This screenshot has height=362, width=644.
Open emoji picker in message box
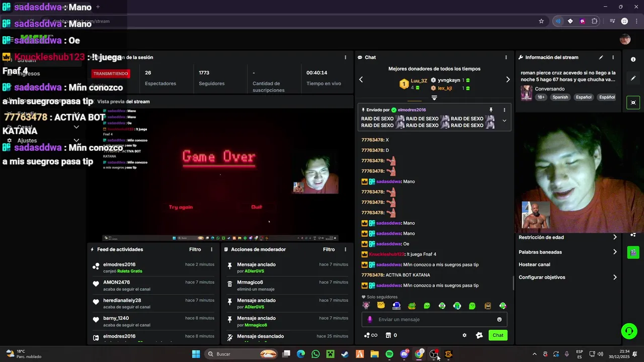tap(499, 319)
